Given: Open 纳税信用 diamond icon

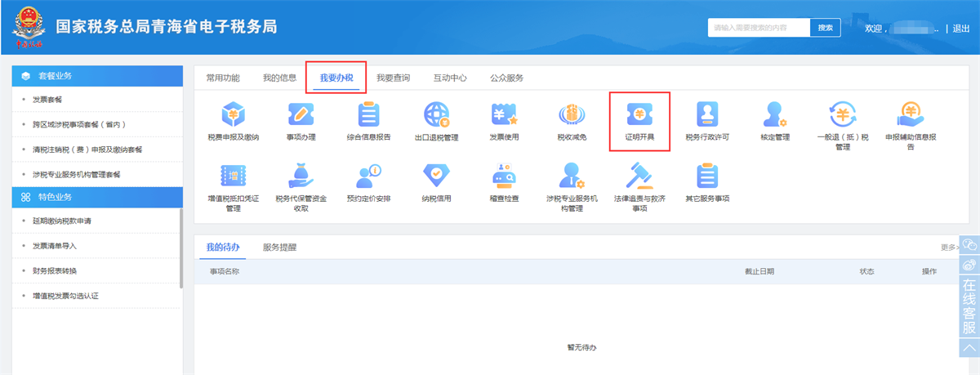Looking at the screenshot, I should (x=436, y=176).
